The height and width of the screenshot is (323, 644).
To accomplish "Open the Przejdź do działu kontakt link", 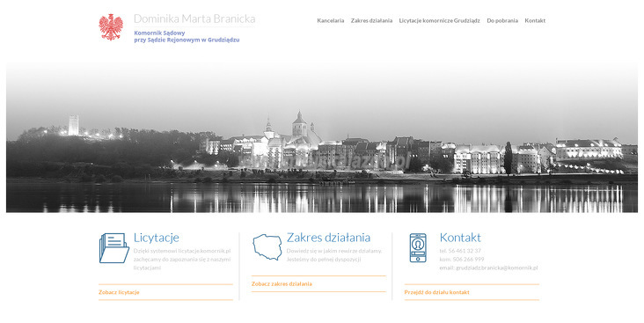I will [437, 292].
